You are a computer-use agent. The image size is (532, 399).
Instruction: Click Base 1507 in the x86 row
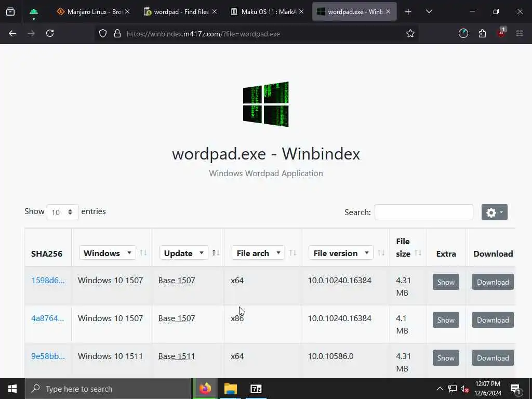point(177,318)
